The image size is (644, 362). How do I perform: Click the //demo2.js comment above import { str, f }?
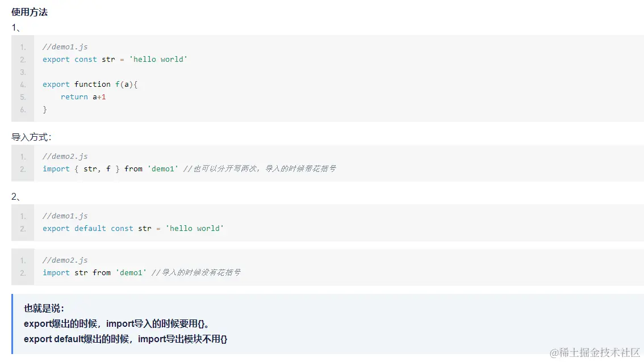point(65,157)
